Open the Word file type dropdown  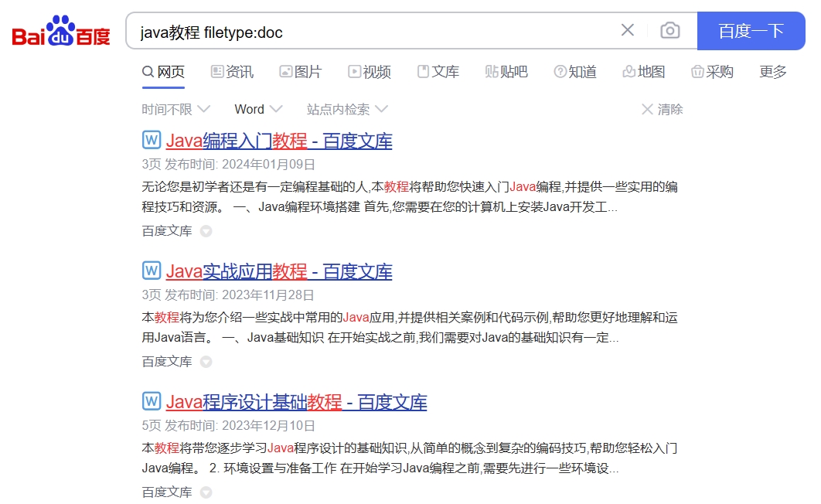pos(257,109)
